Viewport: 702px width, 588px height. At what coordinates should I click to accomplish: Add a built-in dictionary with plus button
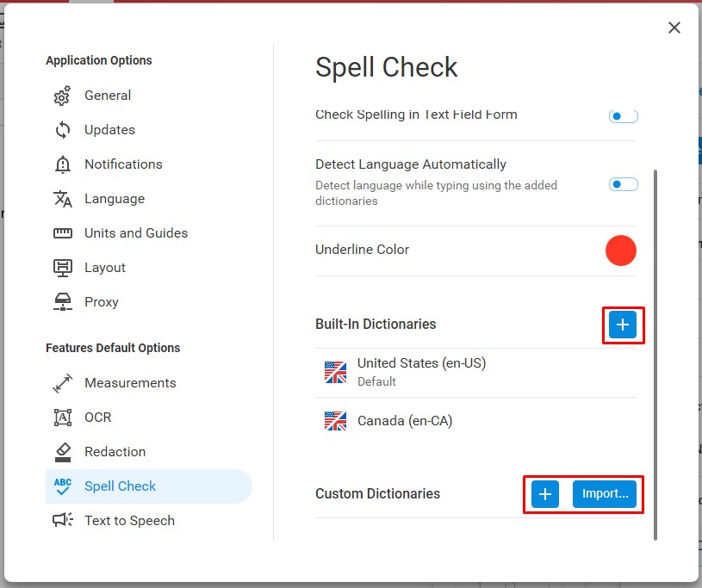pos(622,325)
